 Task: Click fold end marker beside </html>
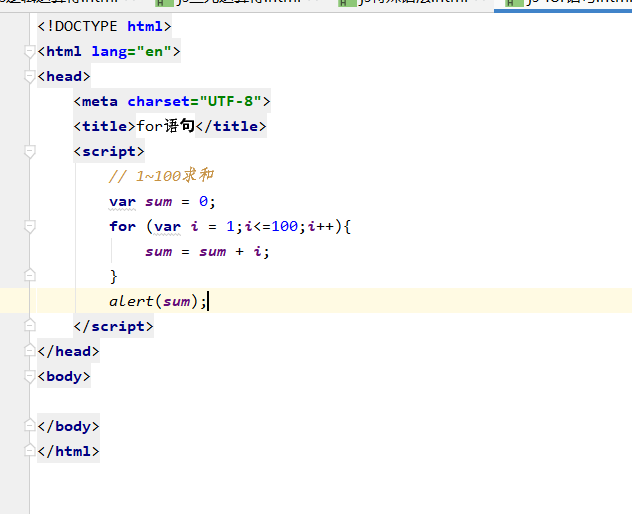29,451
